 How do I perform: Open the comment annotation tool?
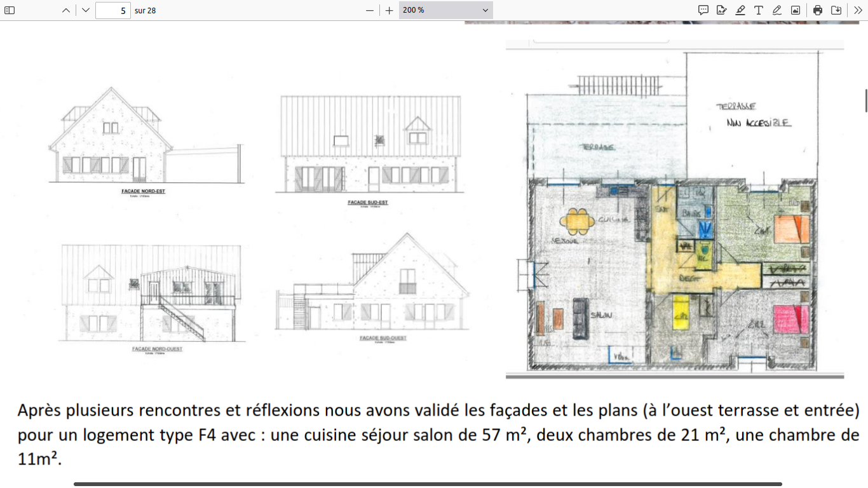[x=703, y=10]
